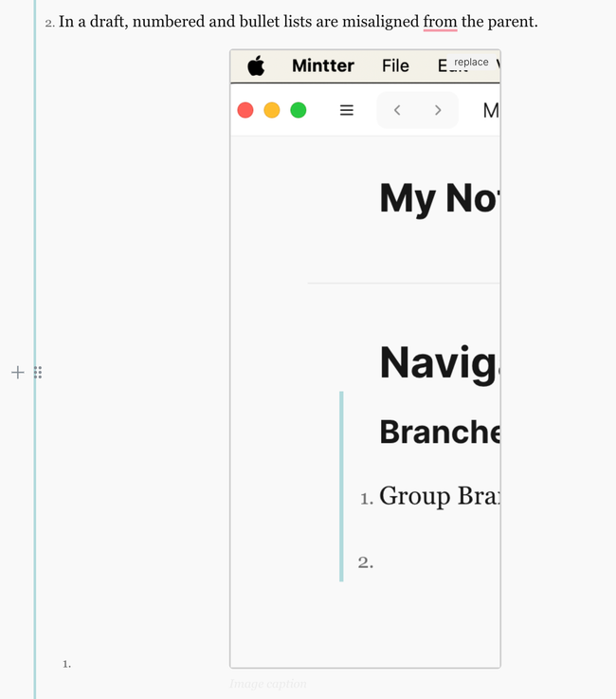Click the yellow window dot in the screenshot
Viewport: 616px width, 699px height.
[x=271, y=110]
